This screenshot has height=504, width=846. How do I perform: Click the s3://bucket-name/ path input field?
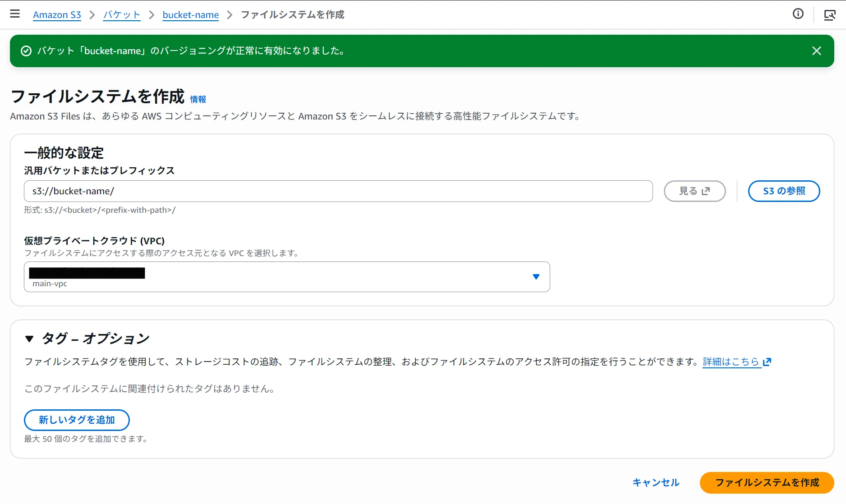(x=338, y=191)
